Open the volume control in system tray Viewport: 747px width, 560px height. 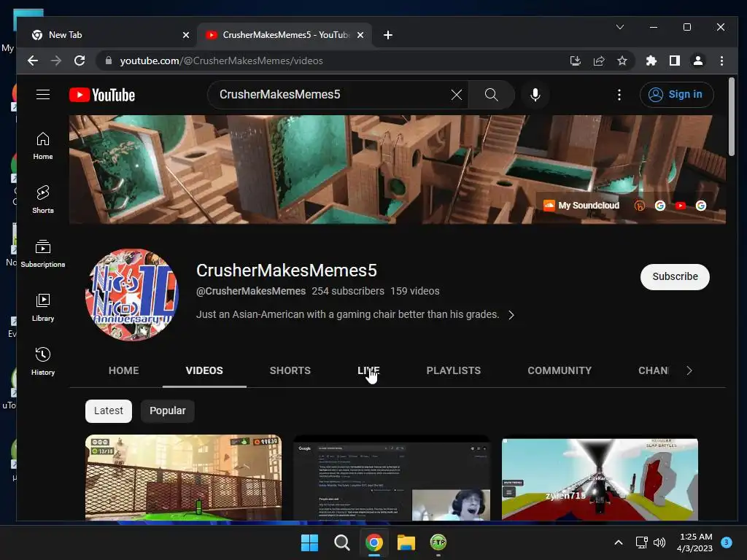(659, 542)
